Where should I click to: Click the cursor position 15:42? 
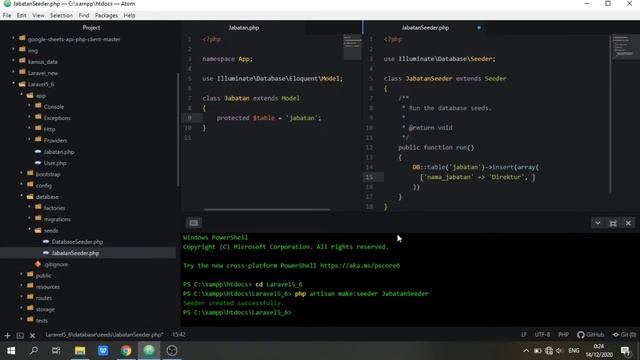pyautogui.click(x=179, y=335)
